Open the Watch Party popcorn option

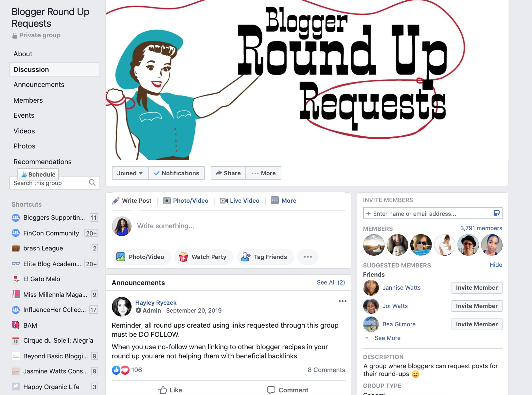coord(204,257)
